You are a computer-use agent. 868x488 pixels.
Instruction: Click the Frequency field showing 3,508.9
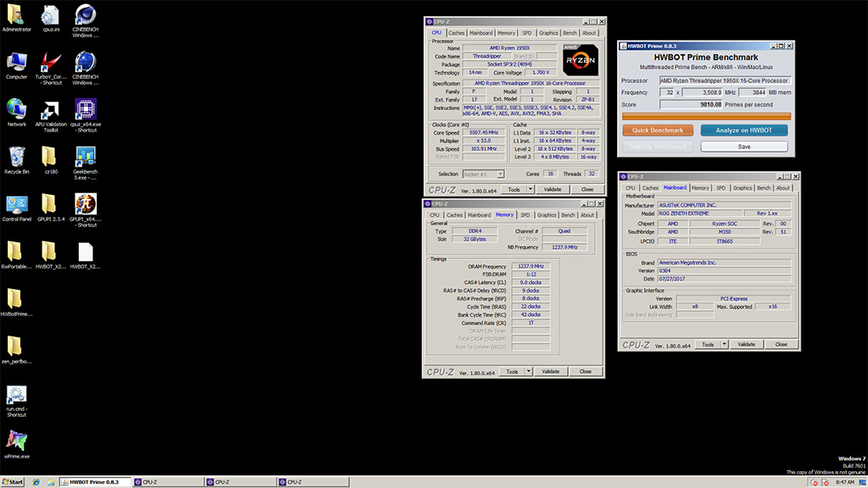(x=702, y=92)
